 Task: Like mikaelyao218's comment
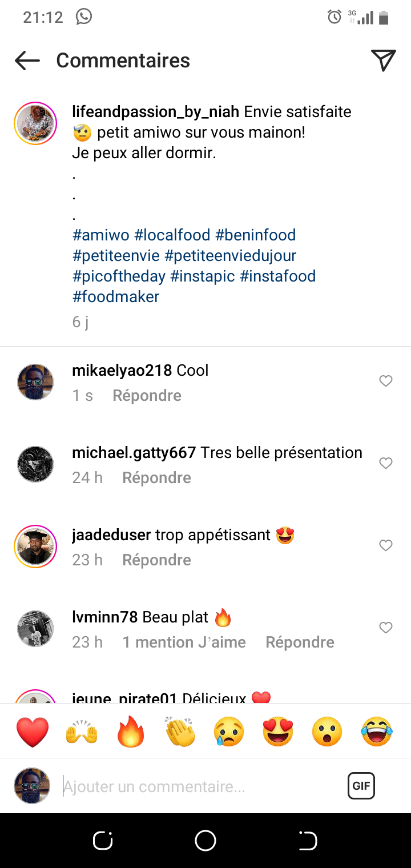coord(386,381)
